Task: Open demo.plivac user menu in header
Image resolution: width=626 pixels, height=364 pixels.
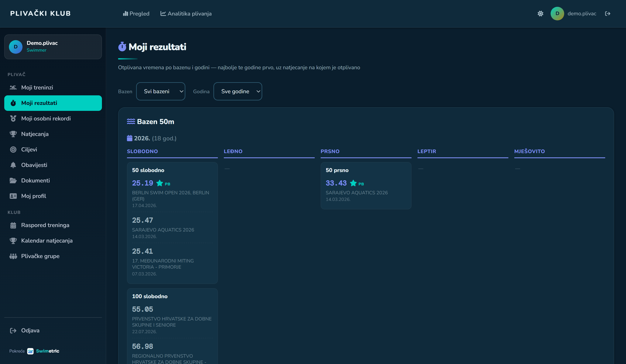Action: (x=573, y=13)
